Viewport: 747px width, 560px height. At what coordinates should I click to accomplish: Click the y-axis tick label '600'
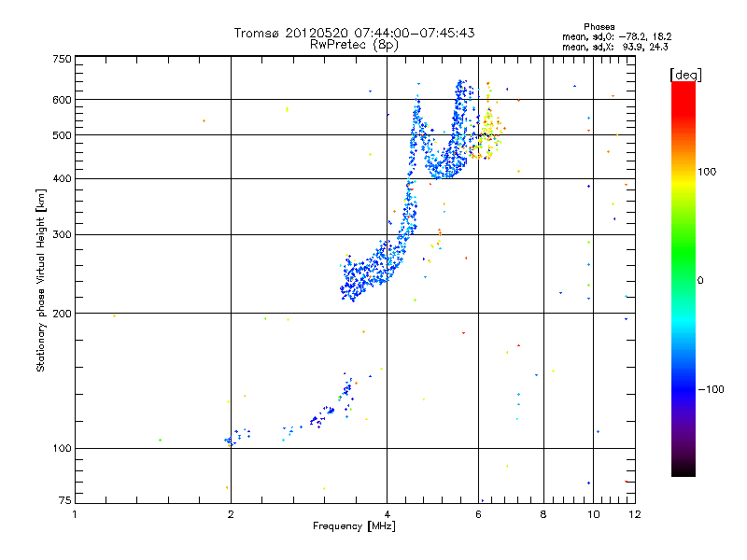62,100
